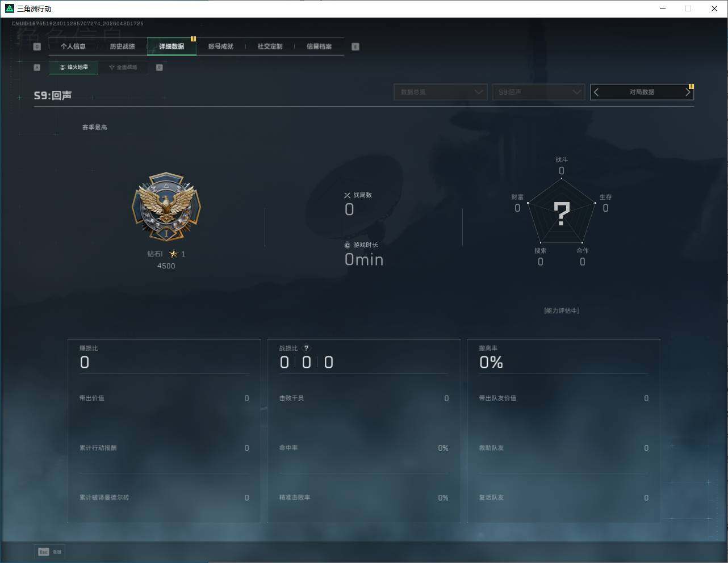Click the left arrow of 对局数据
This screenshot has height=563, width=728.
pos(596,92)
